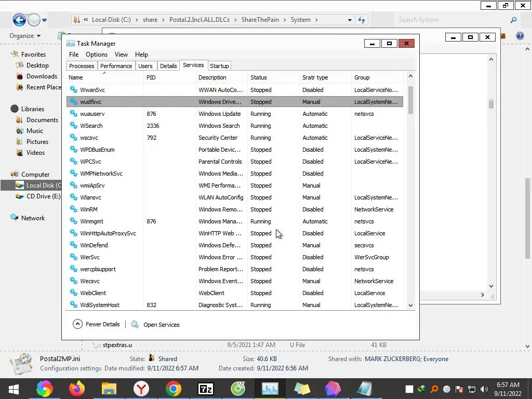This screenshot has height=399, width=532.
Task: Open the View menu in Task Manager
Action: (x=121, y=54)
